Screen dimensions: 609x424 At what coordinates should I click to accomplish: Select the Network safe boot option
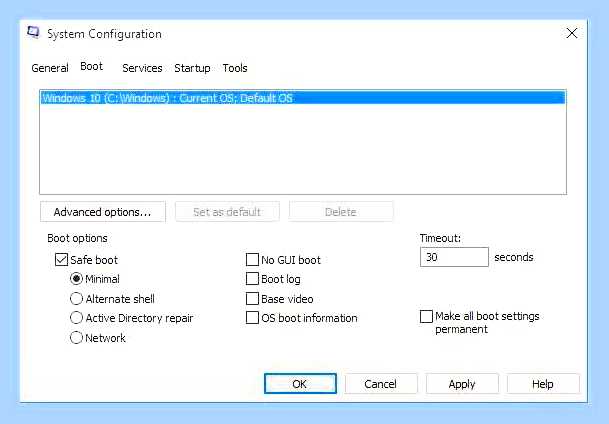tap(76, 337)
